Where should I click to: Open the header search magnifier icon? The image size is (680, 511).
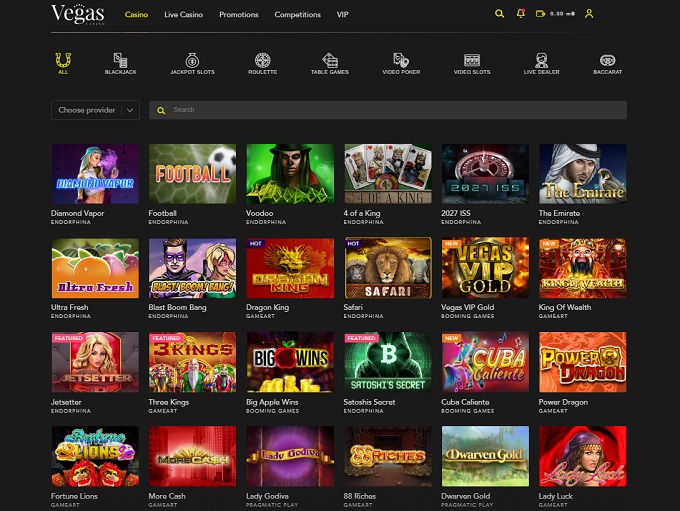point(500,14)
